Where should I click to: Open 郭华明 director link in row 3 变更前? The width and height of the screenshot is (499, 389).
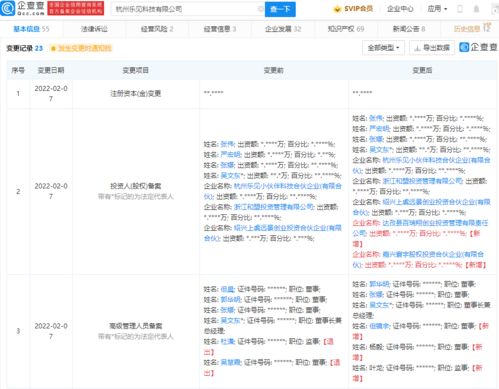230,299
